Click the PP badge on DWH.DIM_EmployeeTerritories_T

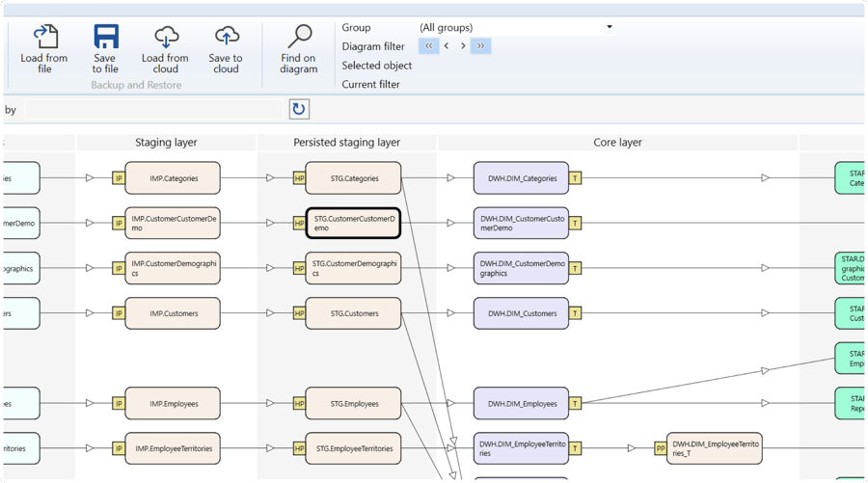point(661,448)
